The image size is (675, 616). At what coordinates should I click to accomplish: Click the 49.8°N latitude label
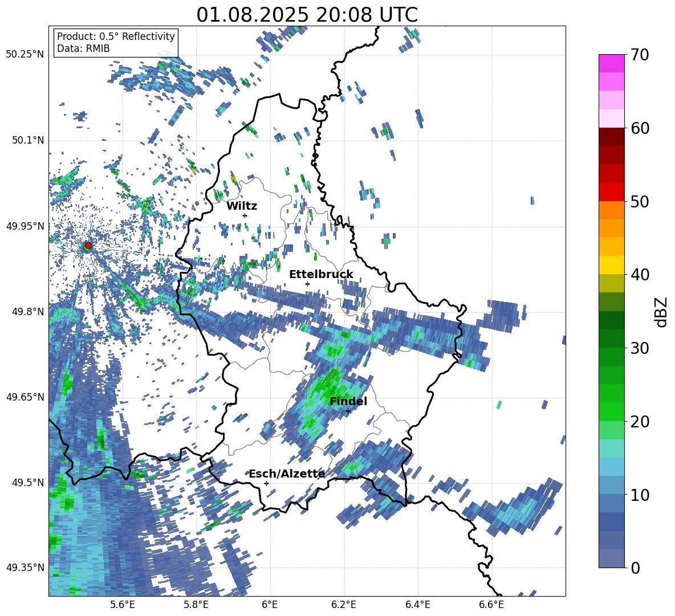click(27, 312)
